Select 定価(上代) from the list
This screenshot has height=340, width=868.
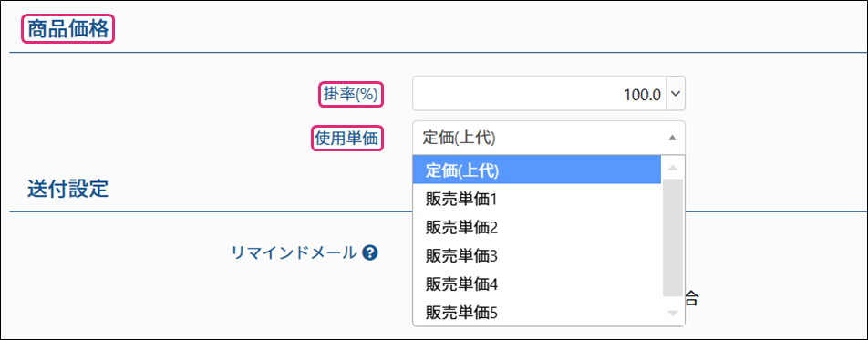click(x=537, y=170)
